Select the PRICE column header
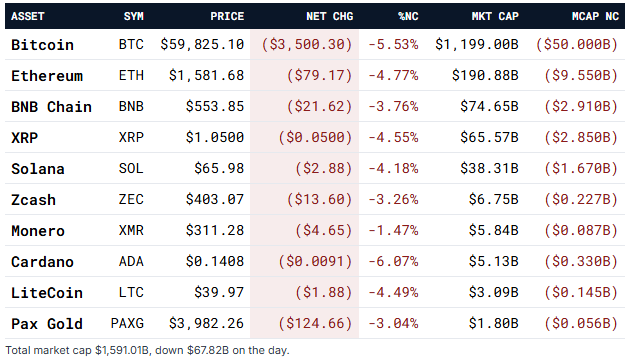This screenshot has width=629, height=360. (227, 16)
